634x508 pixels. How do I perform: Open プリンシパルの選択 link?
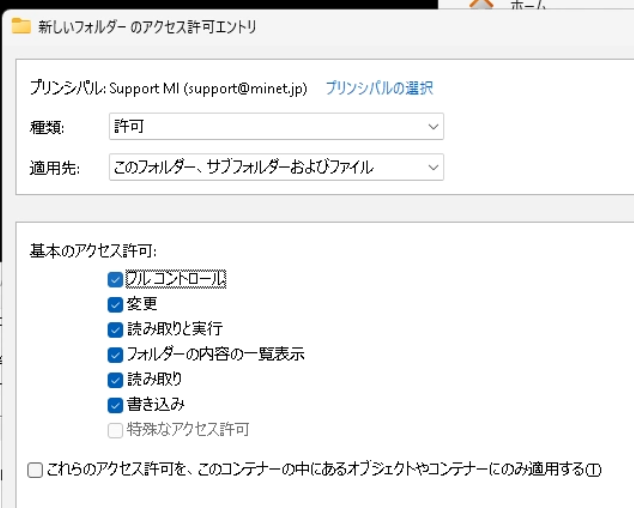(x=379, y=88)
